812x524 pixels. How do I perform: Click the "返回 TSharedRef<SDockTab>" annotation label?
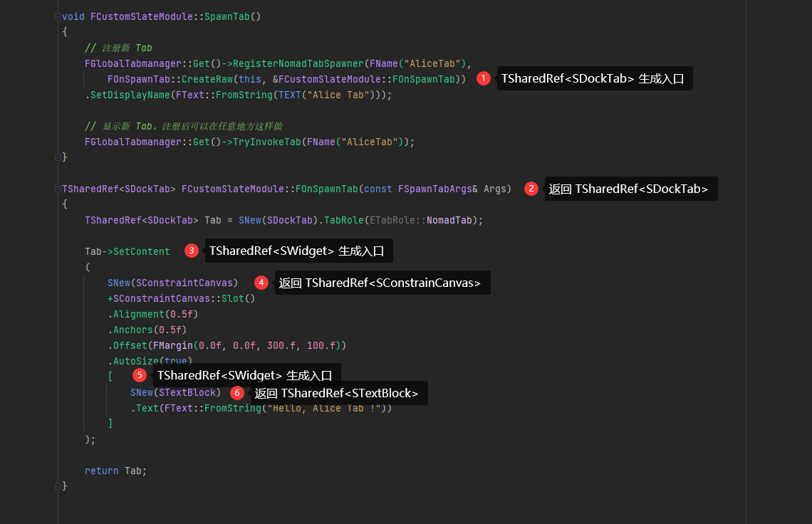(630, 189)
